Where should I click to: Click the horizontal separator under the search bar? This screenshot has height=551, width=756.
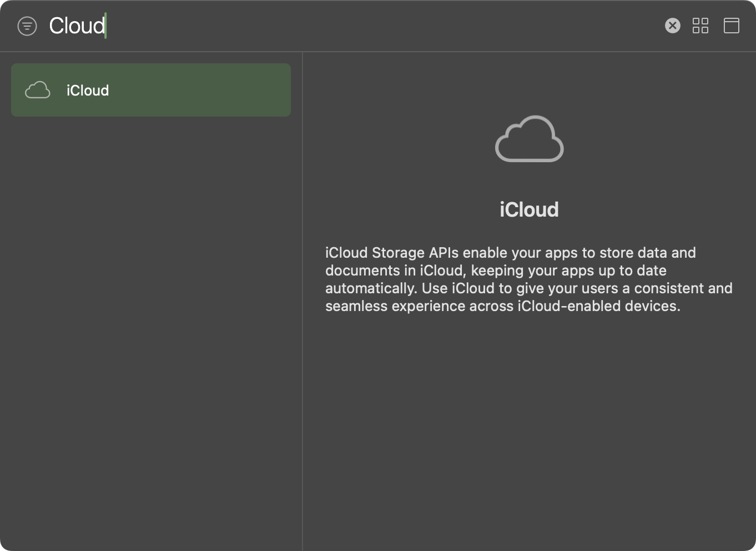(x=377, y=52)
